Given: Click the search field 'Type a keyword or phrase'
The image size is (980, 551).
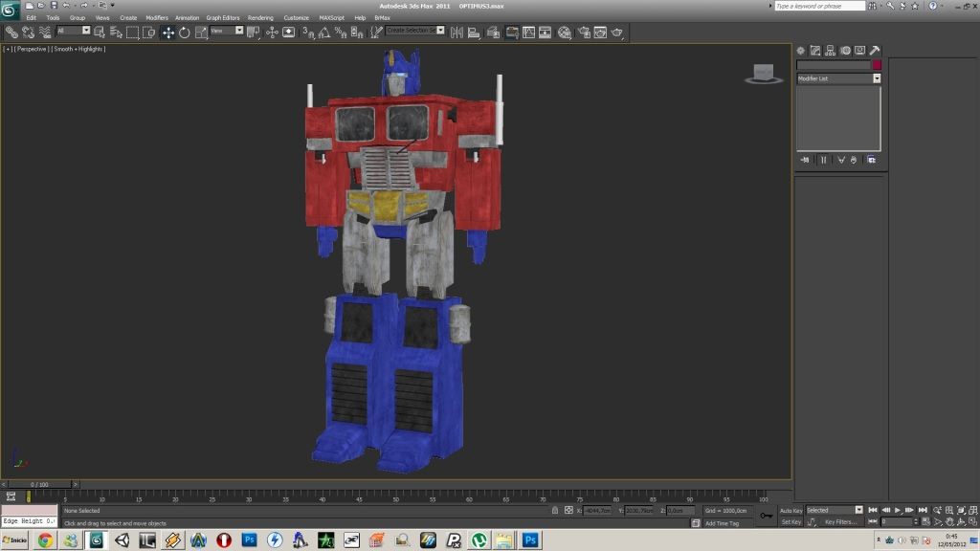Looking at the screenshot, I should 819,6.
